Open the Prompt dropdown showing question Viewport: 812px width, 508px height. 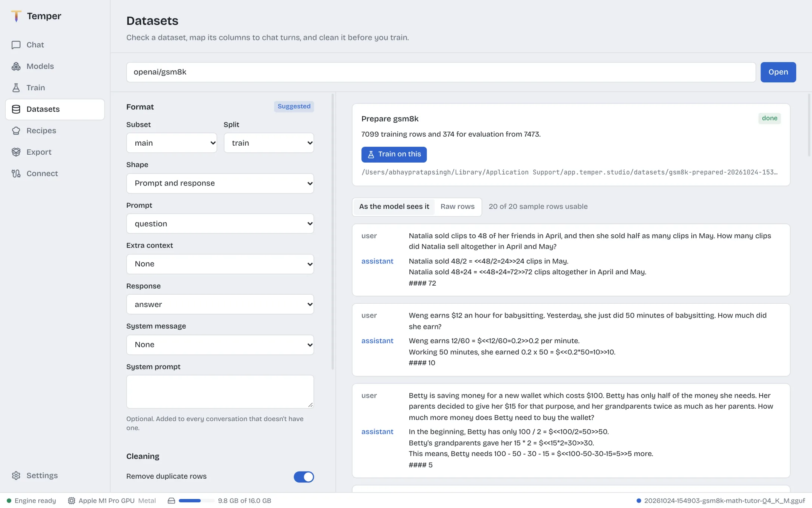(220, 224)
